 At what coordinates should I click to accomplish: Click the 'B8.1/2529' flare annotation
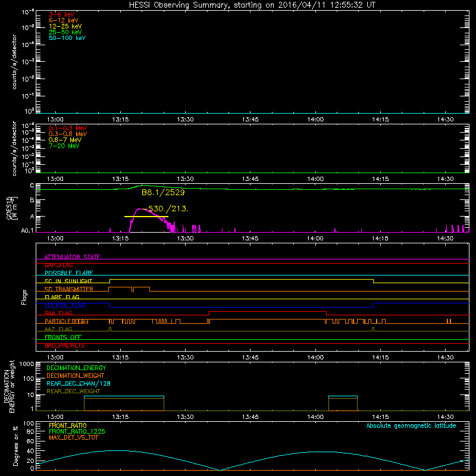click(x=163, y=192)
